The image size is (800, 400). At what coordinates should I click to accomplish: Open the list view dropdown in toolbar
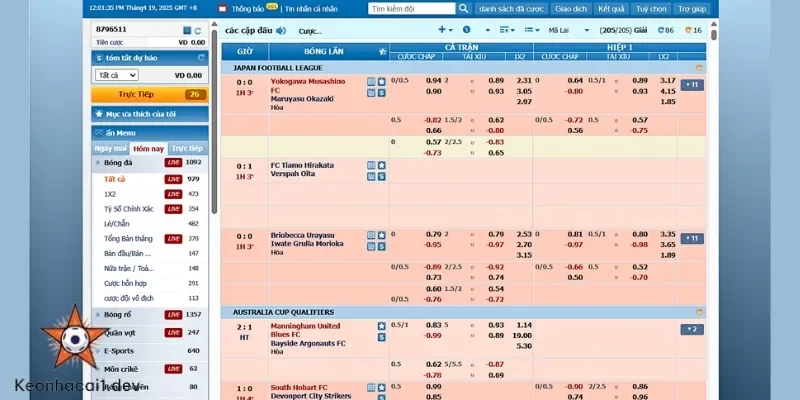point(532,30)
